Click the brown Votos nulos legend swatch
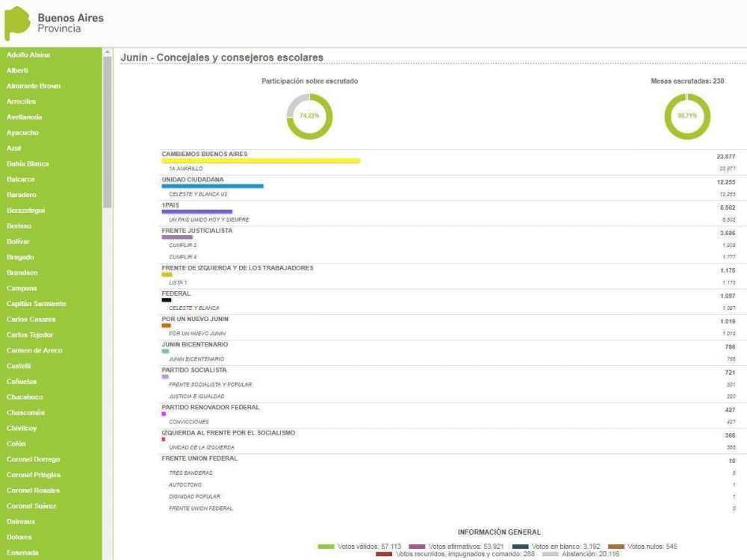Image resolution: width=747 pixels, height=560 pixels. tap(616, 547)
